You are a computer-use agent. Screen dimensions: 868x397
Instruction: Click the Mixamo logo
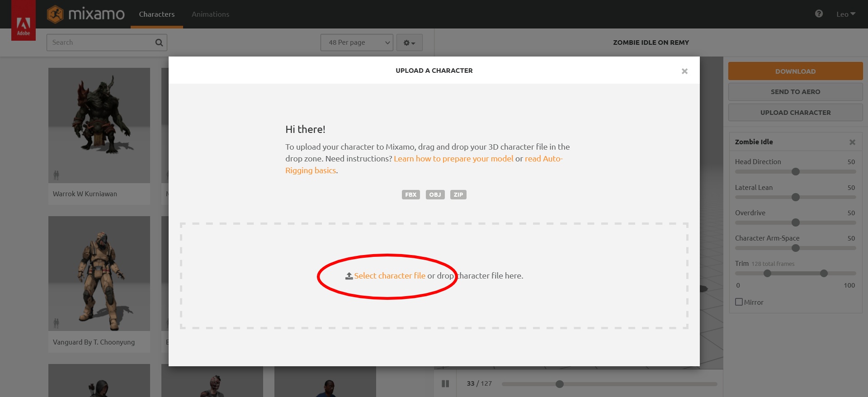click(x=86, y=14)
